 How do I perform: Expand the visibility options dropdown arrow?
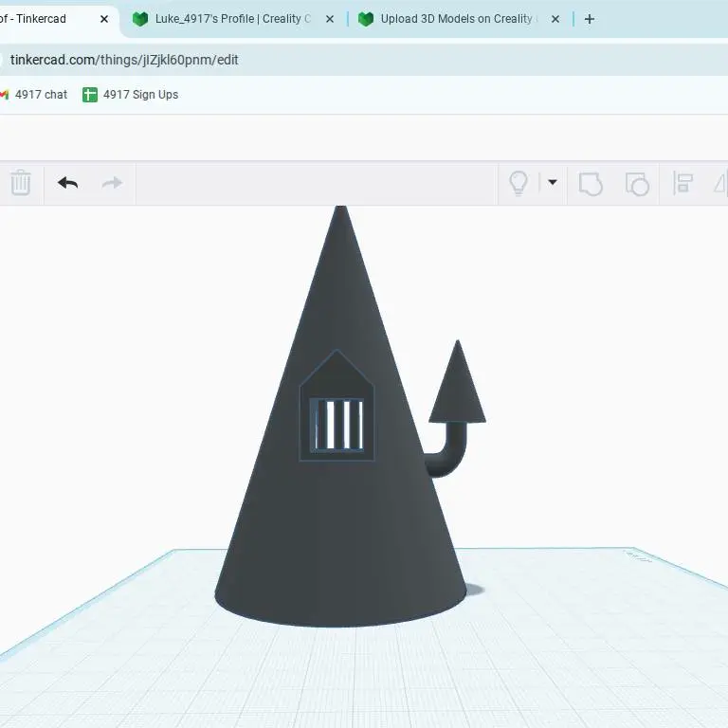click(x=552, y=183)
